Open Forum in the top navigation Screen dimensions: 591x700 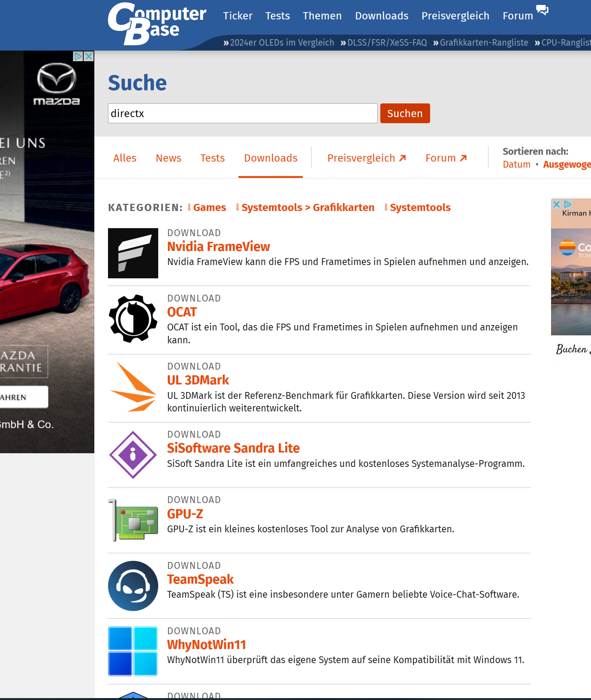518,16
